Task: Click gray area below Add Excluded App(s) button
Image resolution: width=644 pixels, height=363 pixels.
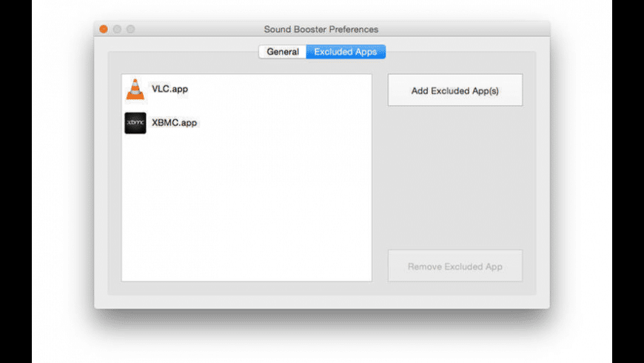Action: click(x=455, y=178)
